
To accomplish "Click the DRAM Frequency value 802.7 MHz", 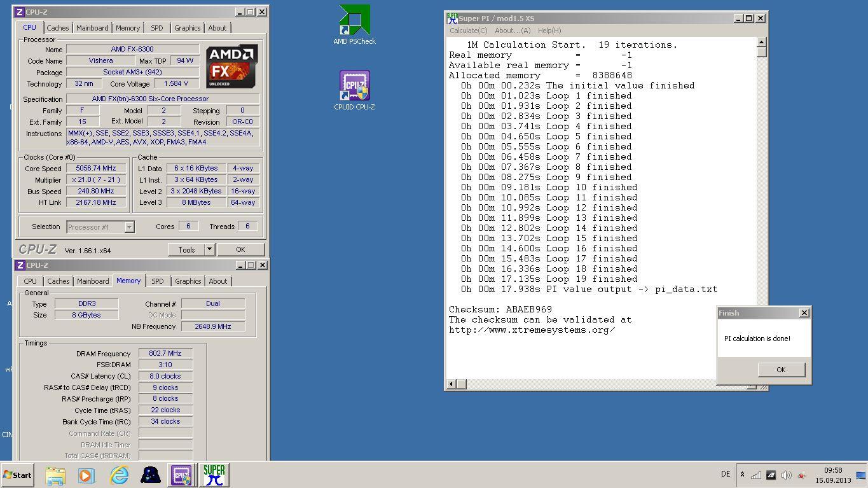I will click(165, 353).
